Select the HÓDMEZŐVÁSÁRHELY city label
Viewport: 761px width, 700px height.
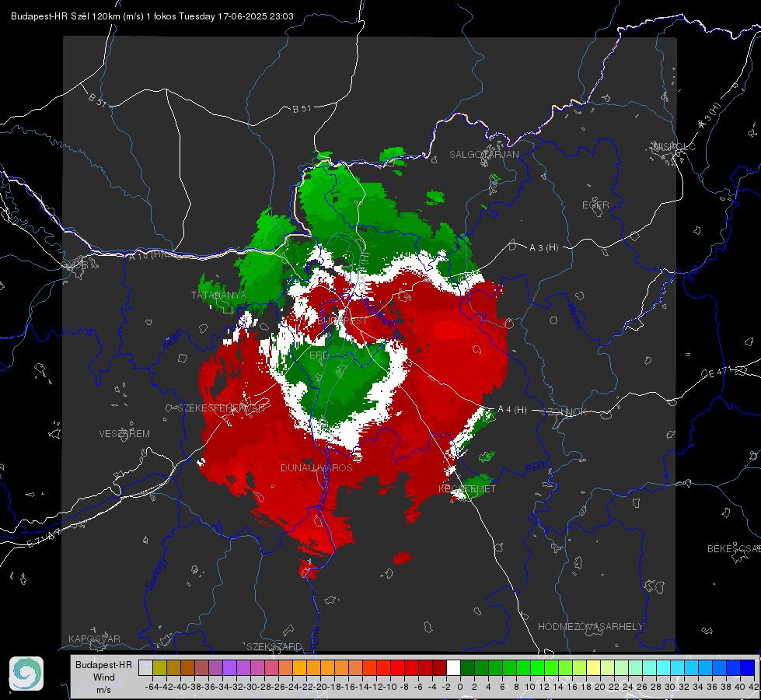click(590, 627)
